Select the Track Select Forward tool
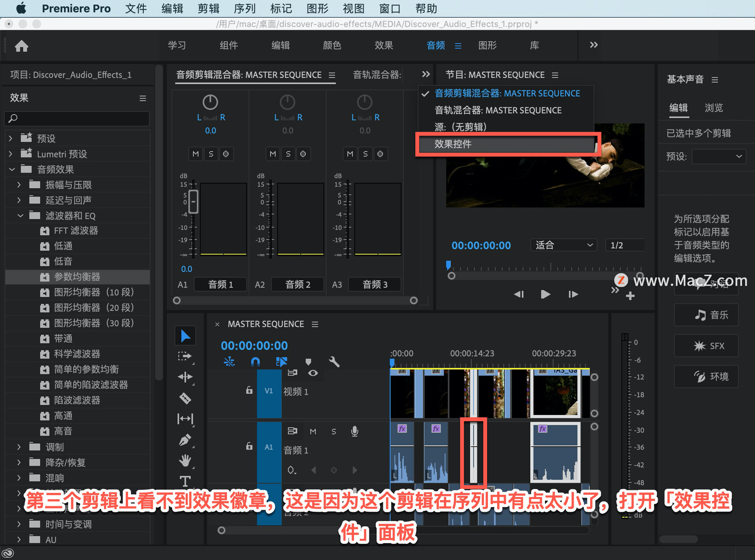The height and width of the screenshot is (560, 755). click(185, 356)
